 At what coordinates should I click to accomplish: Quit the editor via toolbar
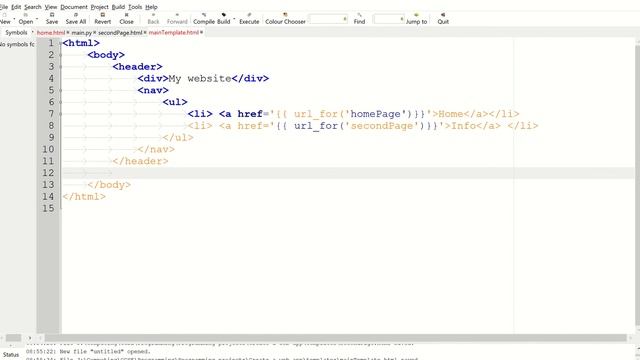(x=443, y=18)
